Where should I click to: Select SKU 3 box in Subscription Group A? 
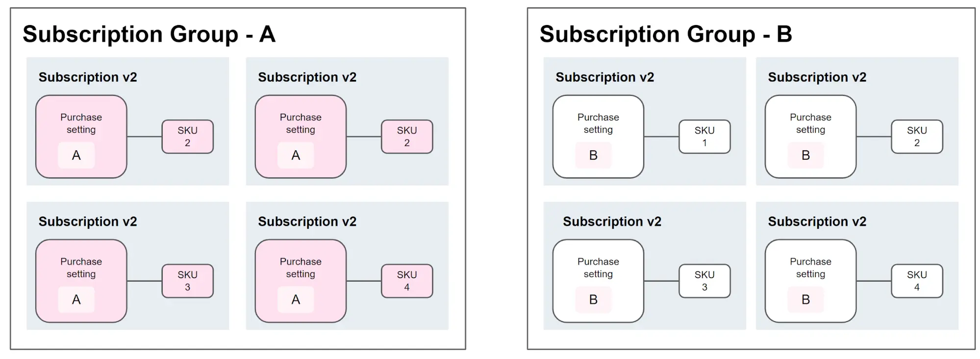[x=187, y=281]
